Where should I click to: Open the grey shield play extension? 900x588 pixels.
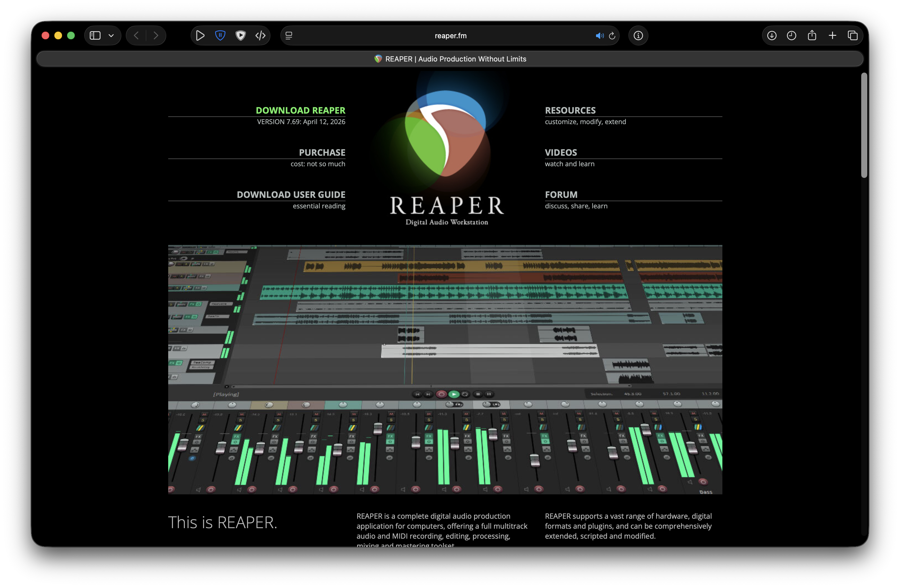241,35
